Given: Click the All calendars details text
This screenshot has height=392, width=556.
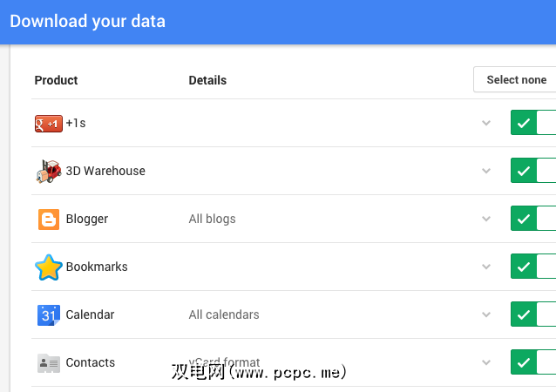Looking at the screenshot, I should pyautogui.click(x=223, y=314).
